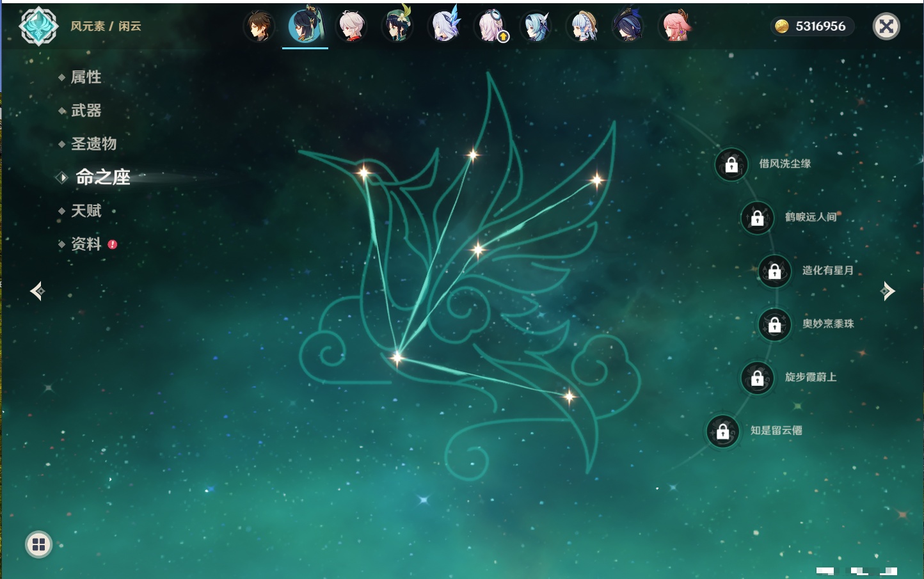
Task: Click the Anemo element emblem at top left
Action: (x=38, y=26)
